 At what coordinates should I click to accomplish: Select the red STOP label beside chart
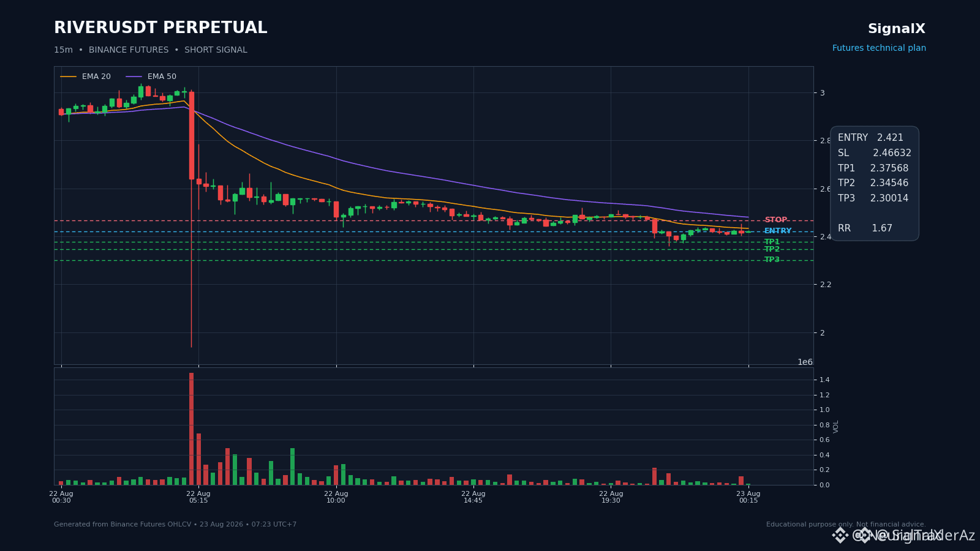(775, 220)
